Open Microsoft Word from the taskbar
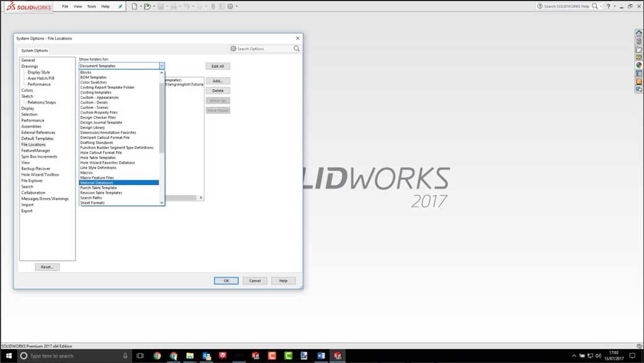Viewport: 644px width, 363px height. [x=321, y=355]
